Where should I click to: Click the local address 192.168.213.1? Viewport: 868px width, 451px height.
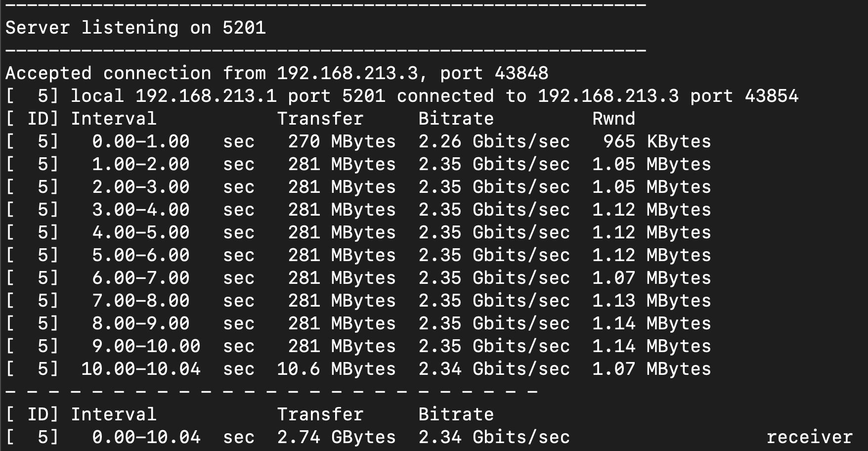pos(206,96)
